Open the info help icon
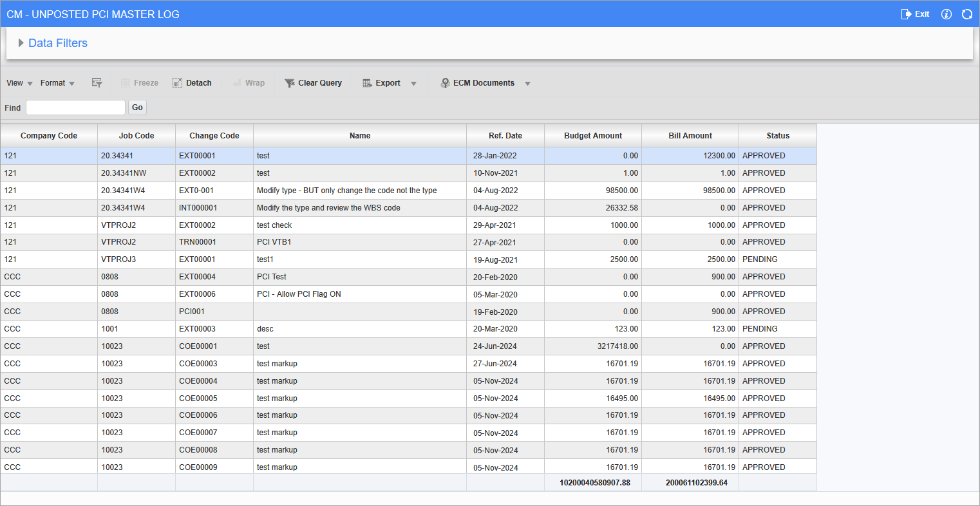Screen dimensions: 980x506 coord(947,14)
